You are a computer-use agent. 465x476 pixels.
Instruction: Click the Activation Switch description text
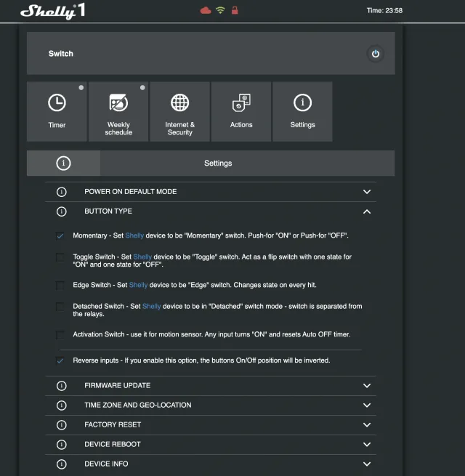tap(211, 334)
